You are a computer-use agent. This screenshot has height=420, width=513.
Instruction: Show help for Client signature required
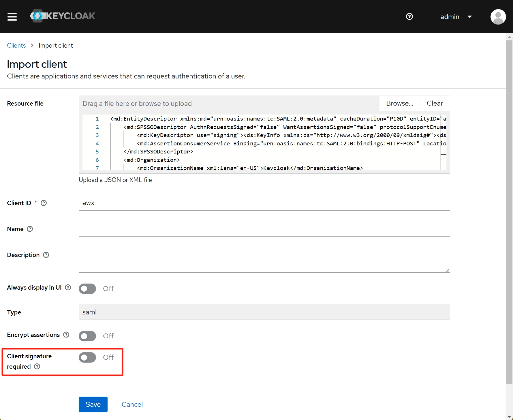click(x=37, y=366)
